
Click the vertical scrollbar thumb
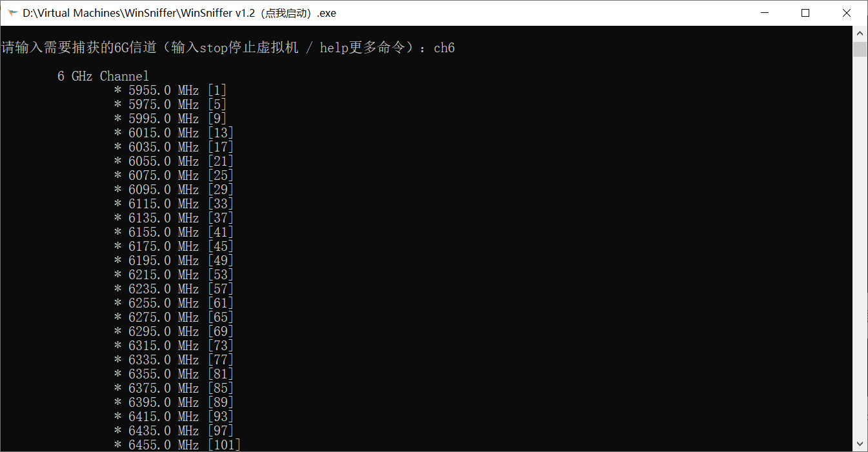(860, 49)
